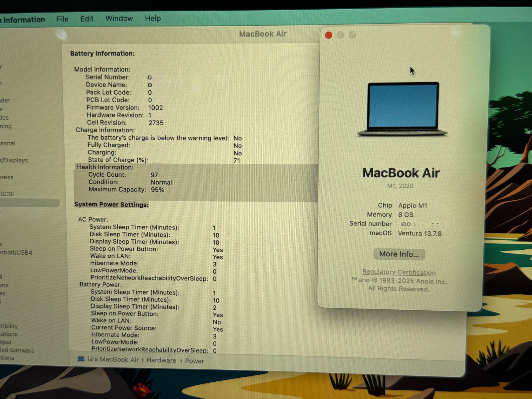Click the "PCB Lot Code:" row
Viewport: 532px width, 399px height.
point(119,100)
